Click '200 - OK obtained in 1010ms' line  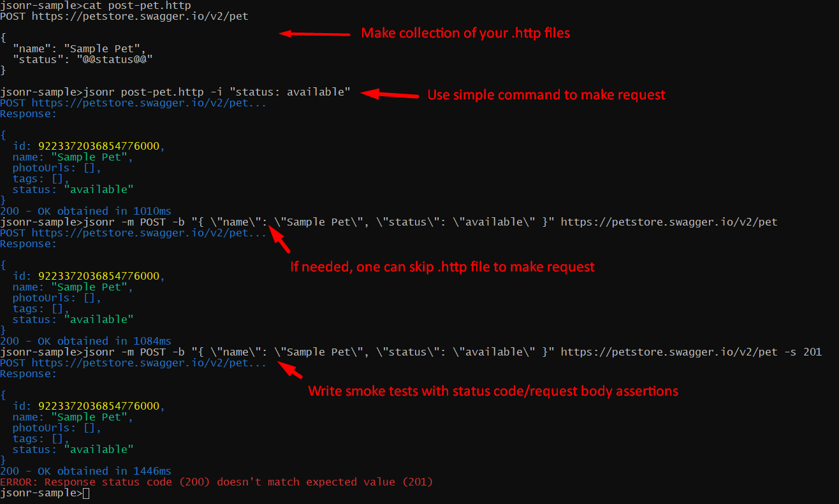coord(86,211)
